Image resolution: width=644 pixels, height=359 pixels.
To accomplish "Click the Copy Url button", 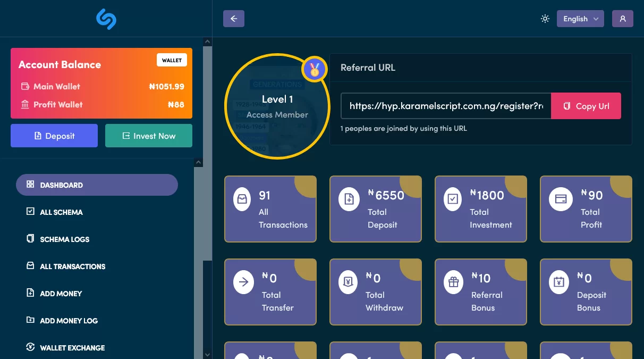I will point(586,106).
